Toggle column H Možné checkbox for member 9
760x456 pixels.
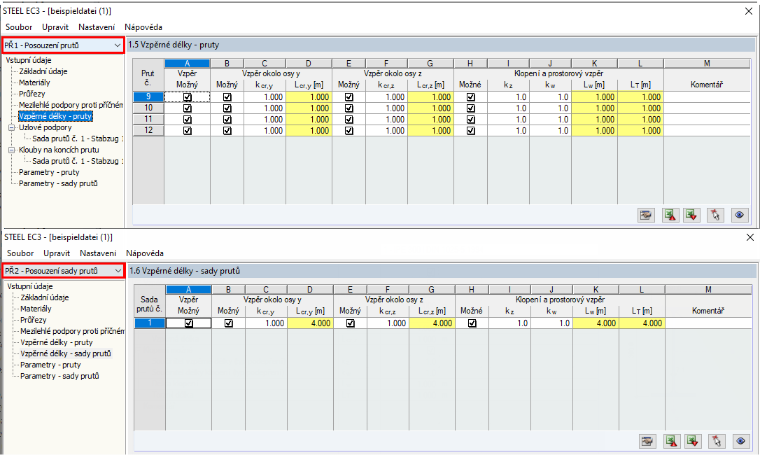471,97
